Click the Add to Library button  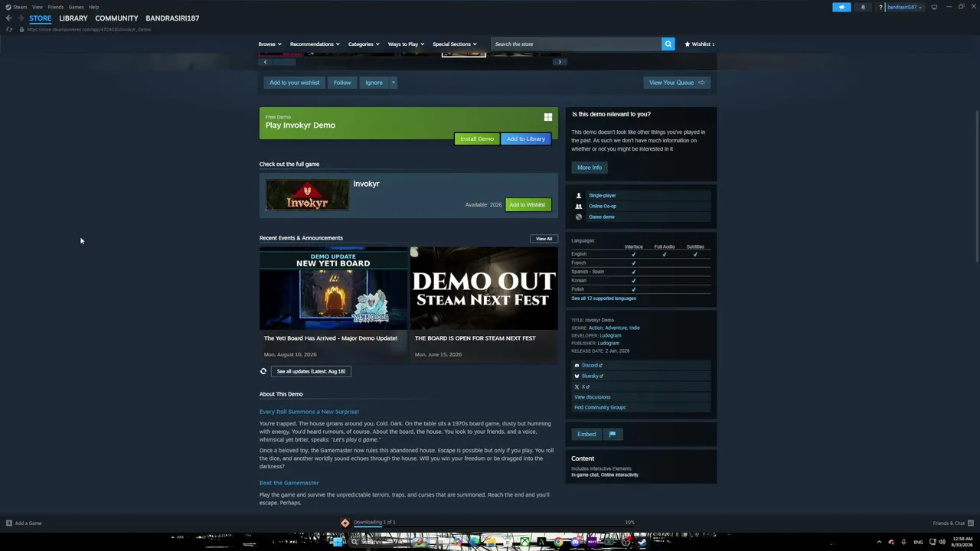click(526, 139)
